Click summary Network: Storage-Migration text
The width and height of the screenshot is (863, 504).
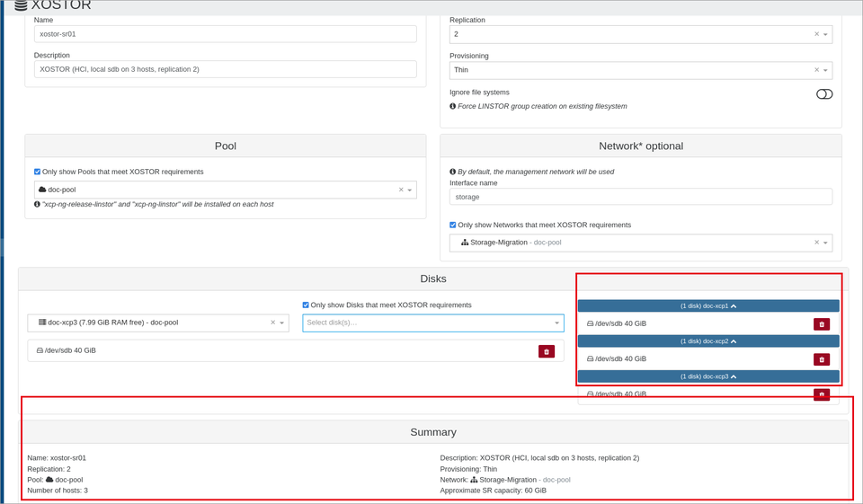click(x=505, y=480)
